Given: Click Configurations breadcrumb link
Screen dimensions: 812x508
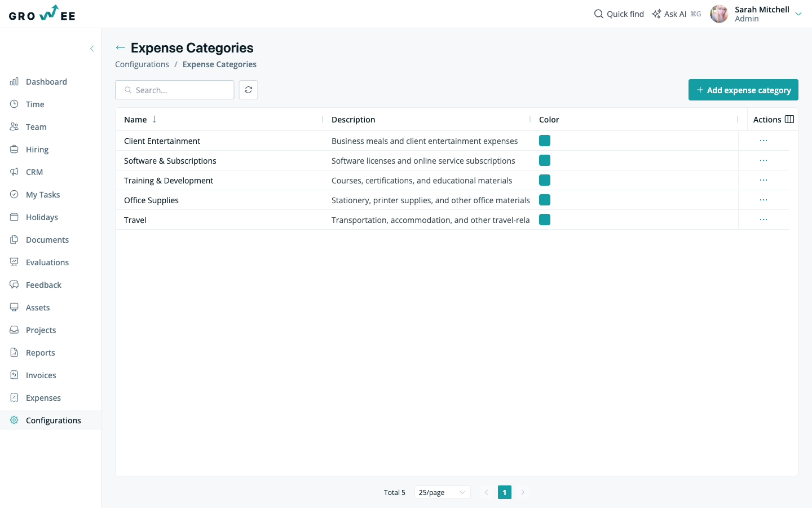Looking at the screenshot, I should click(x=142, y=64).
